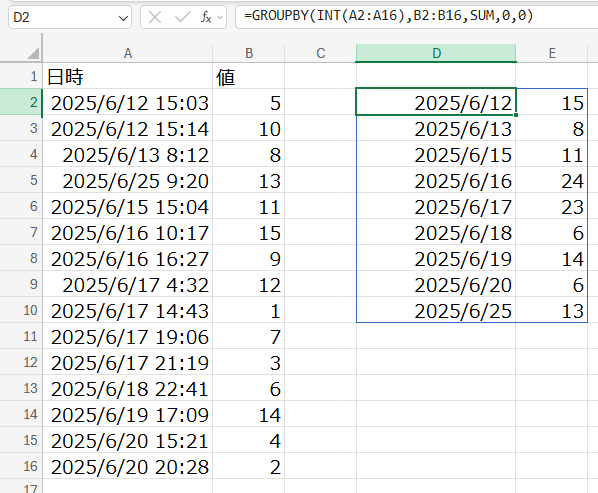Open the Insert Function fx icon
Screen dimensions: 598x493
(206, 17)
